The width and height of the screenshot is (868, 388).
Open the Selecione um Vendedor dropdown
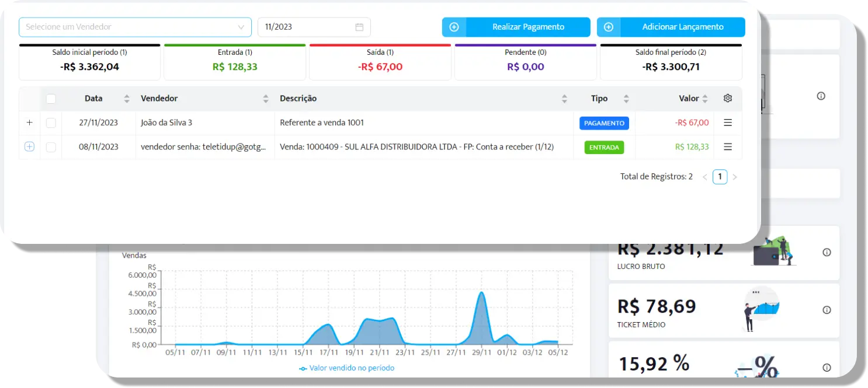pyautogui.click(x=135, y=27)
